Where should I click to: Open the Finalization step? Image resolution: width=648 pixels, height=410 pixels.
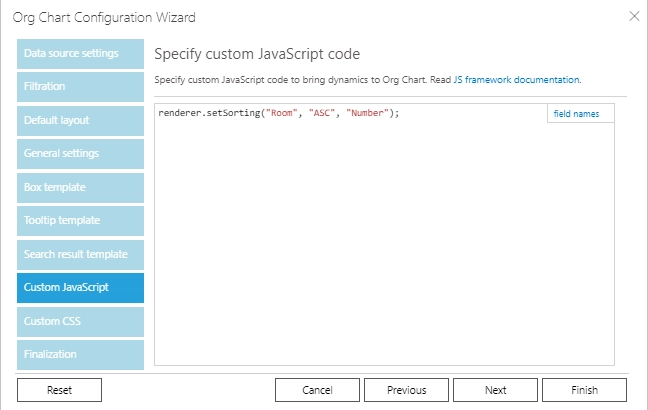(80, 355)
